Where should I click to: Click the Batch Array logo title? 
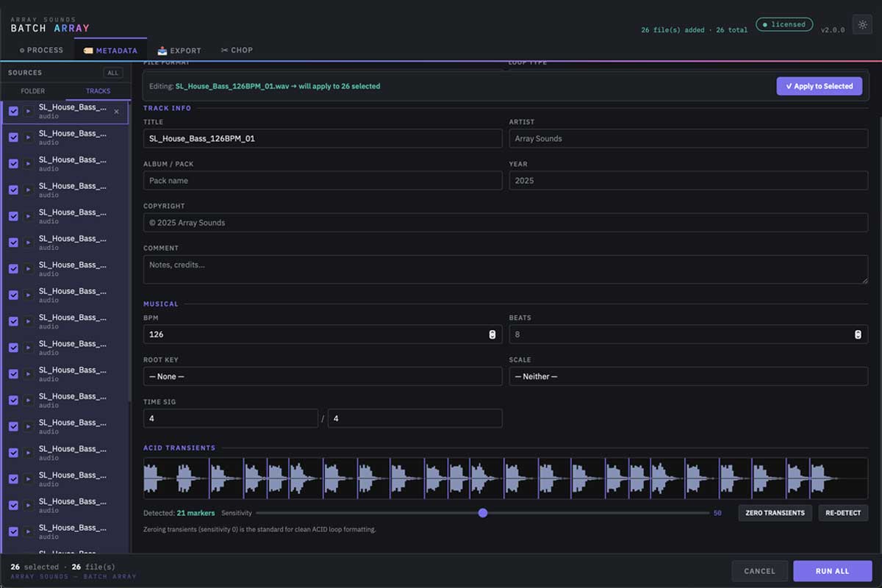[50, 28]
